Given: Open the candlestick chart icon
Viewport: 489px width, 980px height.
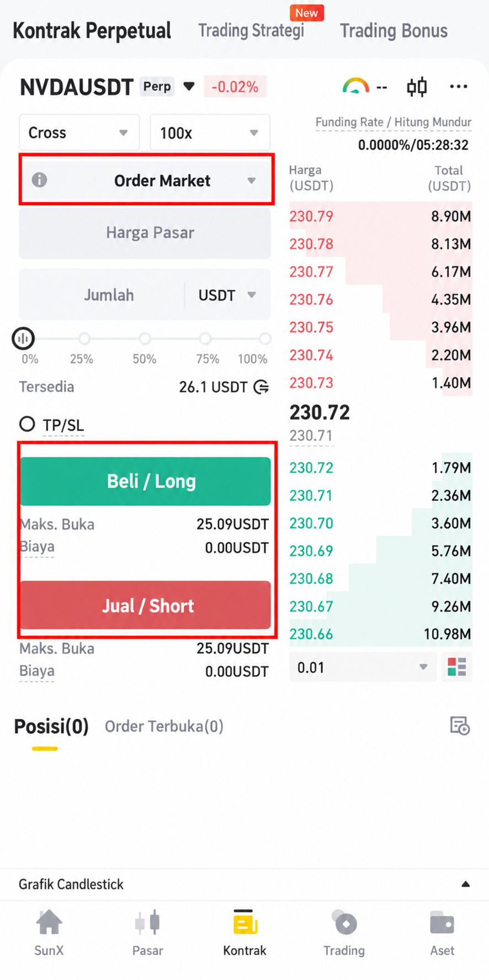Looking at the screenshot, I should (x=417, y=87).
